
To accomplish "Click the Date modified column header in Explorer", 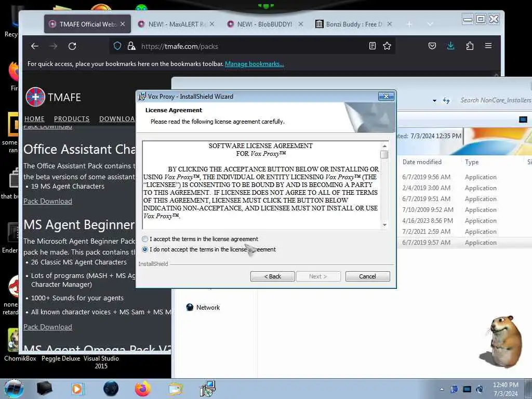I will 422,162.
